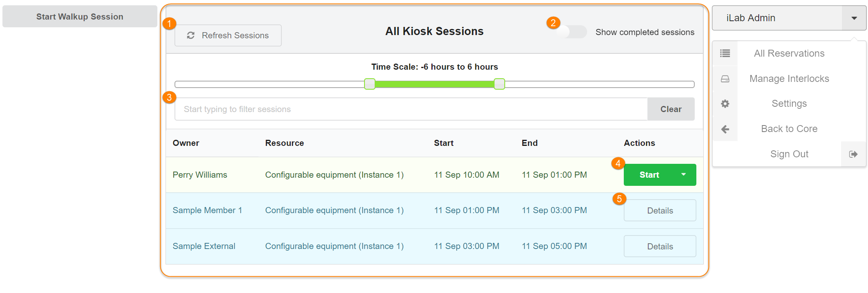Clear the session filter text
The image size is (868, 293).
(x=671, y=109)
